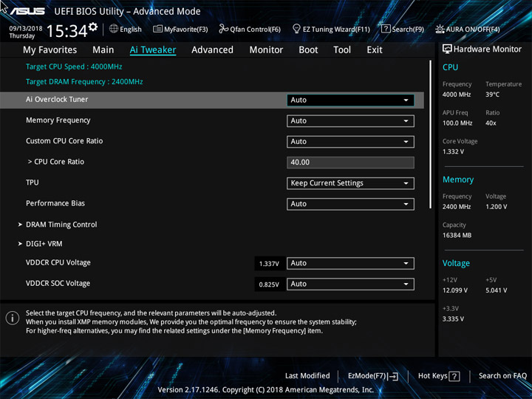Image resolution: width=532 pixels, height=399 pixels.
Task: Open Custom CPU Core Ratio dropdown
Action: coord(350,141)
